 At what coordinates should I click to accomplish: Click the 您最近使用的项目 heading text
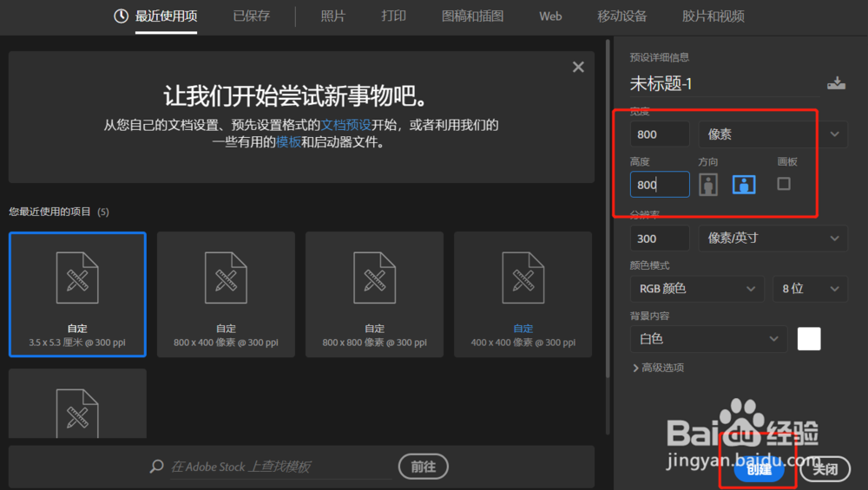49,212
